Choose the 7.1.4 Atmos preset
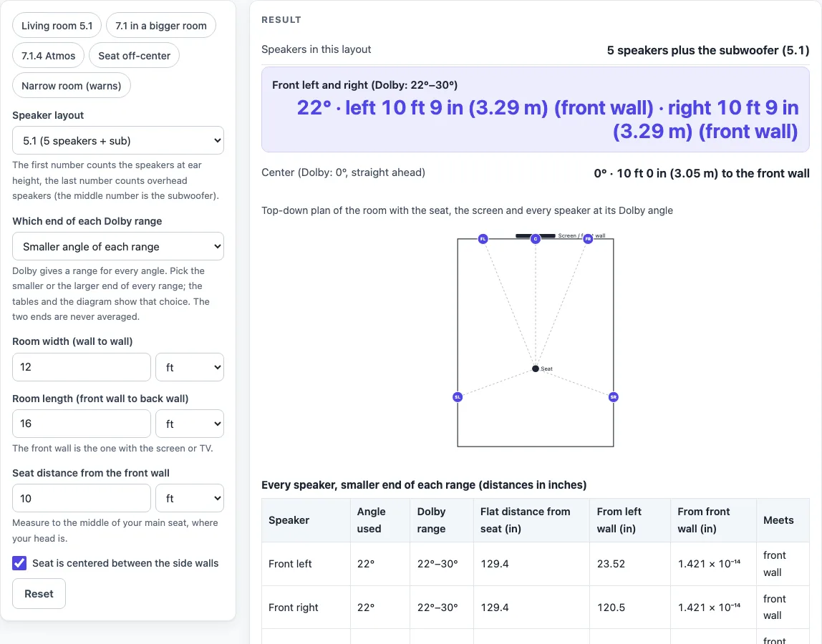The height and width of the screenshot is (644, 822). 48,56
